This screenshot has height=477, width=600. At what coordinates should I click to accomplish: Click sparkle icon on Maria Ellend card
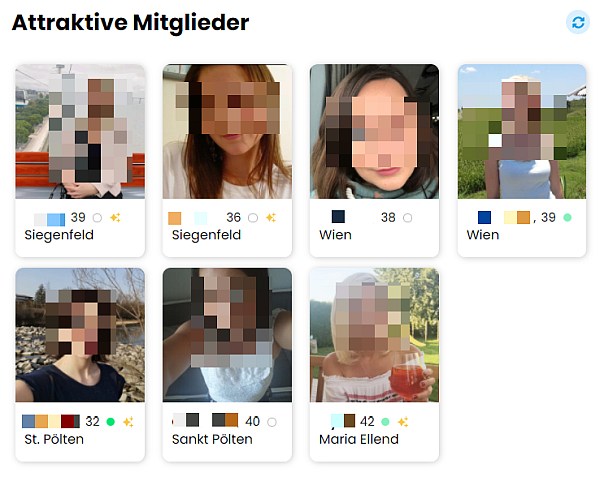[x=403, y=422]
